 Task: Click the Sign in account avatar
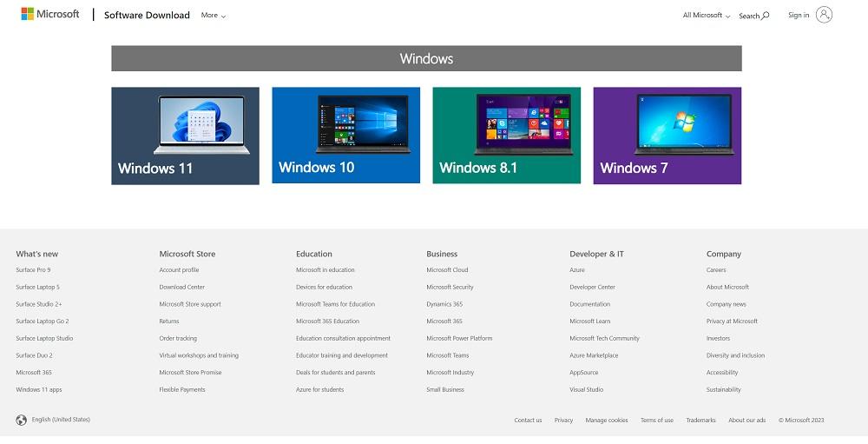click(824, 15)
